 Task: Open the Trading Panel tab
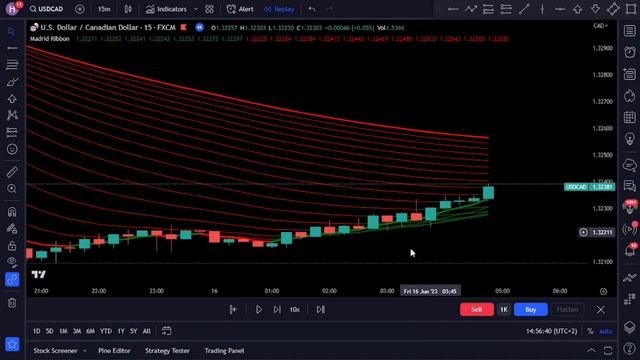[x=224, y=351]
